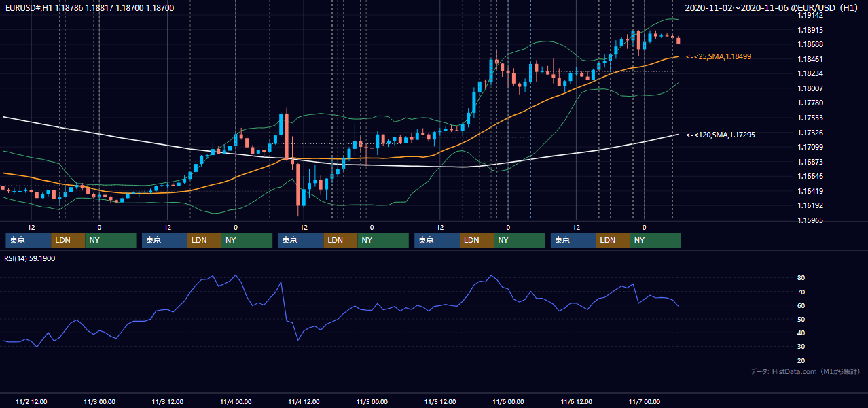This screenshot has width=868, height=408.
Task: Click the 25 SMA label reading 1.18499
Action: click(719, 56)
